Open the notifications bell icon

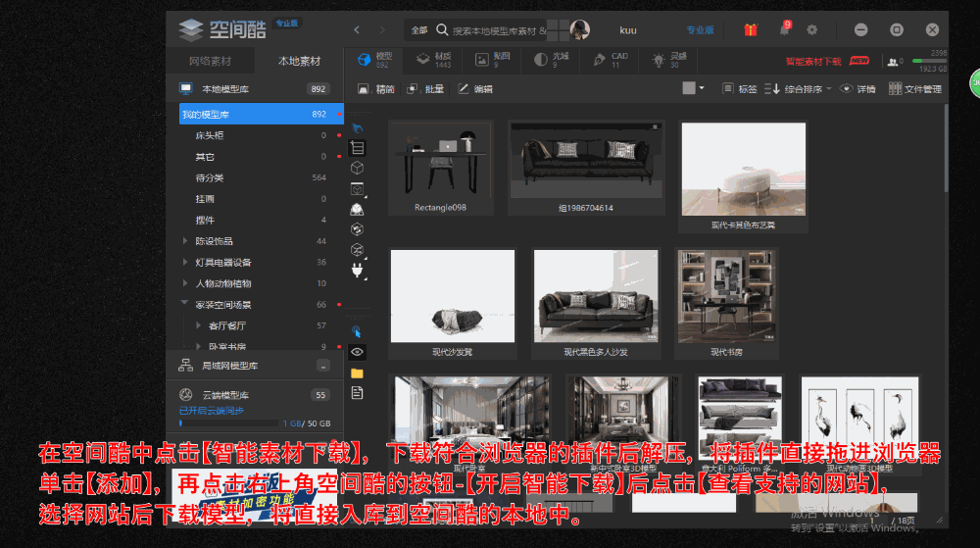(784, 28)
